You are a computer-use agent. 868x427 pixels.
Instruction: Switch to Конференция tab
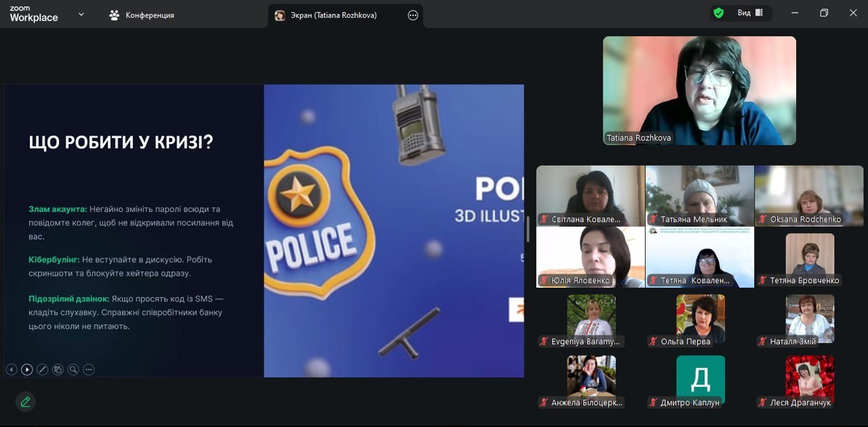pyautogui.click(x=142, y=15)
